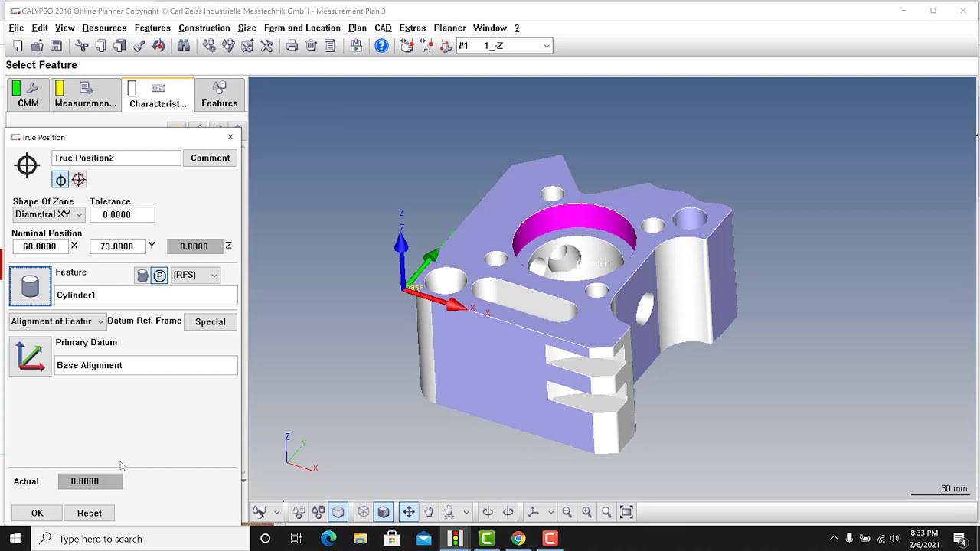980x551 pixels.
Task: Click the Cylinder1 feature name field
Action: [145, 295]
